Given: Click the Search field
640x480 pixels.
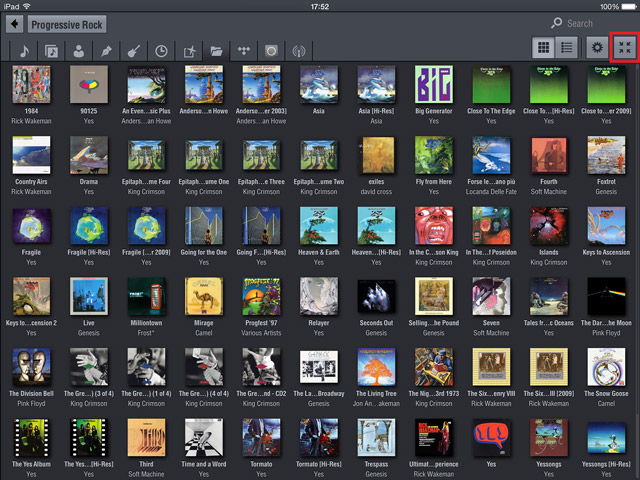Looking at the screenshot, I should pos(590,23).
